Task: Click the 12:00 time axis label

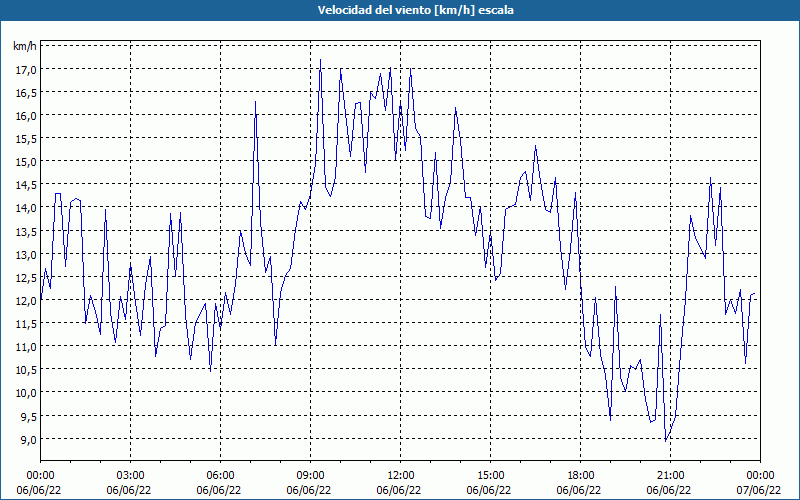Action: point(401,476)
